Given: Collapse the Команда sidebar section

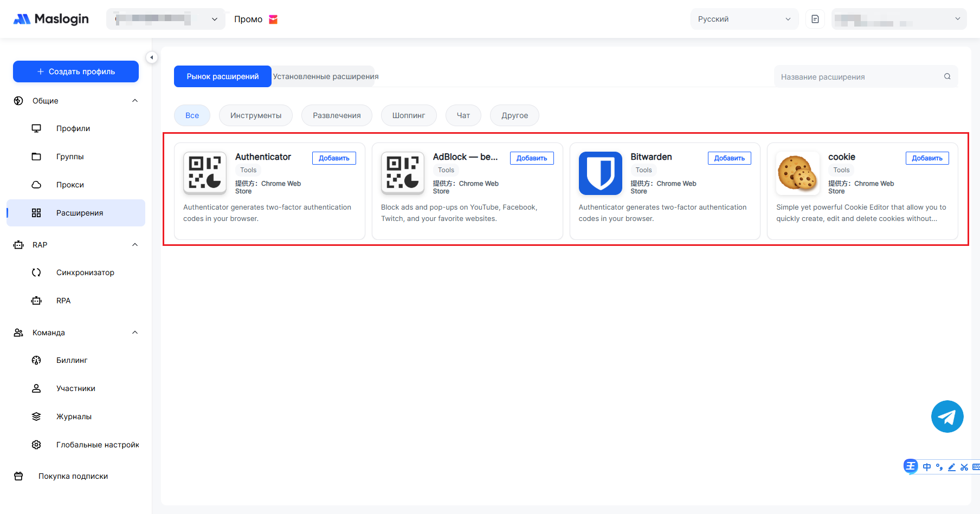Looking at the screenshot, I should tap(135, 333).
